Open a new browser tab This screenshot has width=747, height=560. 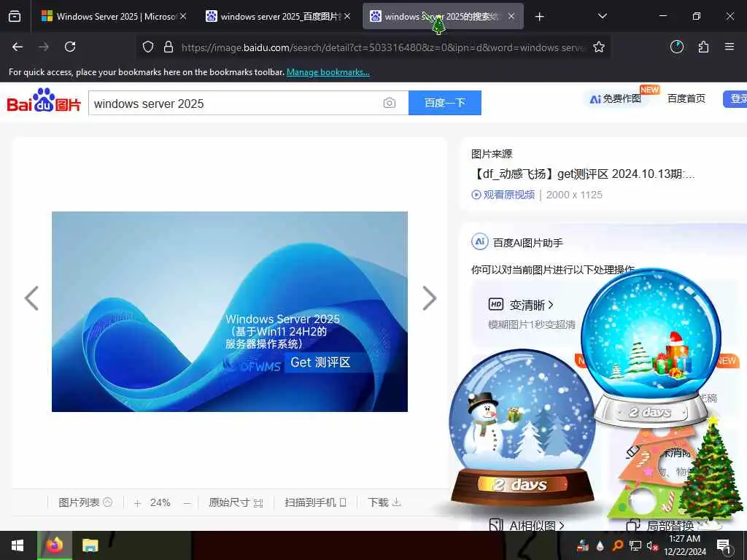point(539,17)
